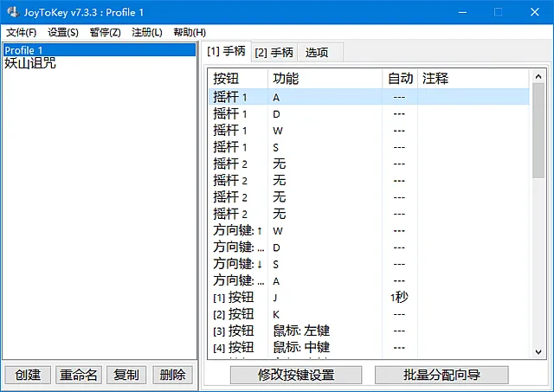Viewport: 554px width, 392px height.
Task: Click the 功能 column header
Action: click(x=325, y=79)
